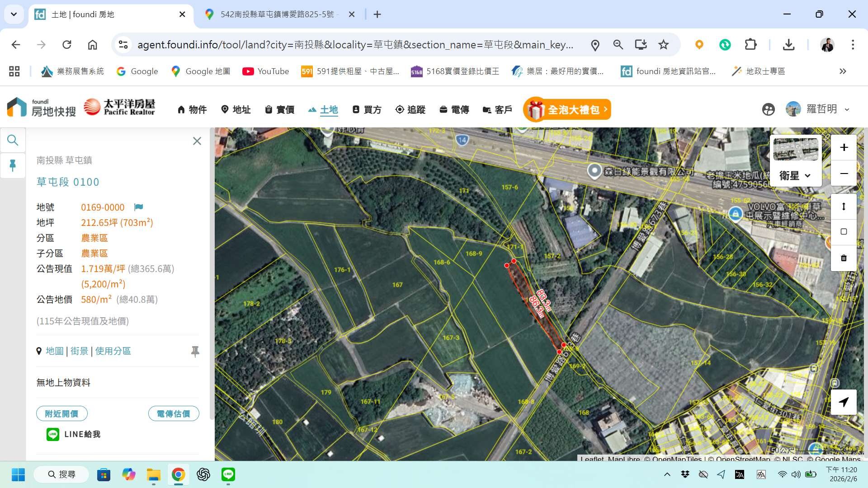The width and height of the screenshot is (868, 488).
Task: Click the locate-me arrow button
Action: point(844,402)
